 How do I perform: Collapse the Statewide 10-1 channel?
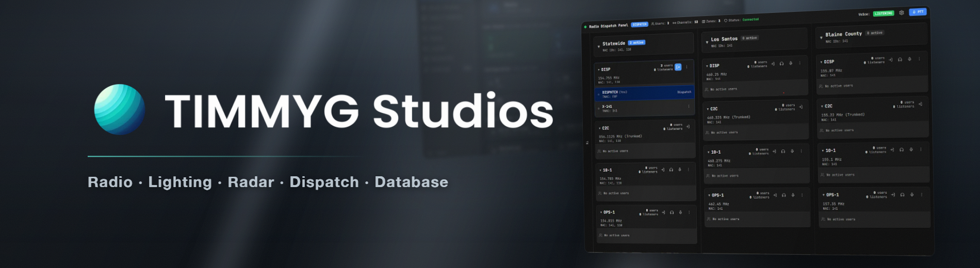coord(600,170)
